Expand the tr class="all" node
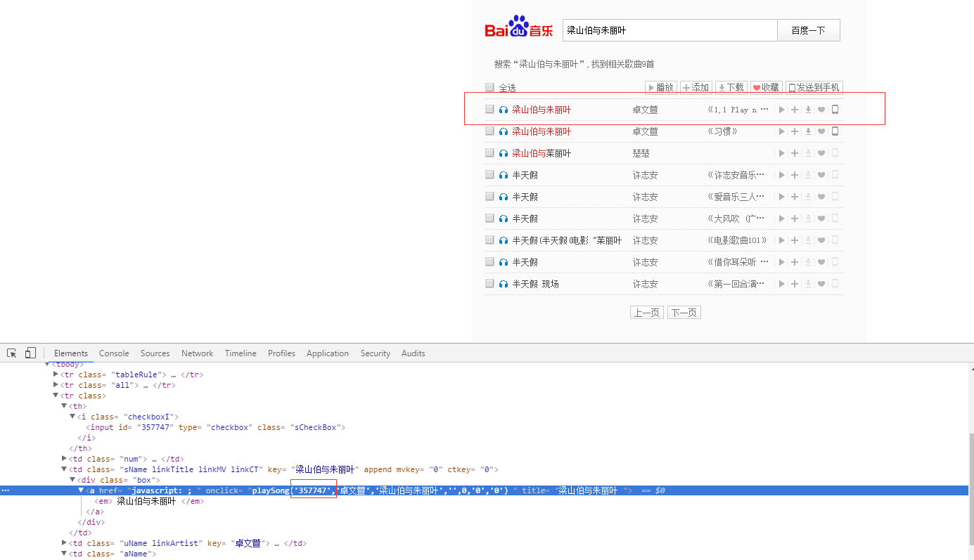974x560 pixels. coord(56,385)
